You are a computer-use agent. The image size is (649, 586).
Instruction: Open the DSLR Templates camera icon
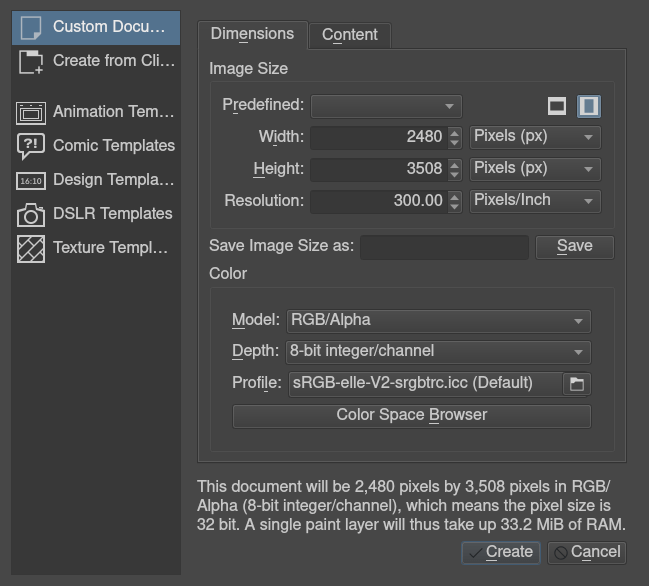click(x=31, y=214)
